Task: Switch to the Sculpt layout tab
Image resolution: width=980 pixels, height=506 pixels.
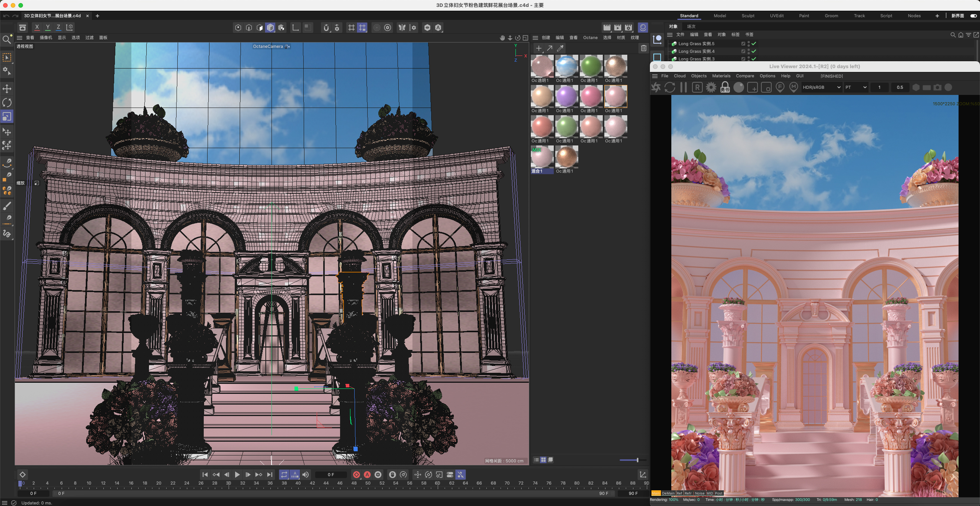Action: 748,16
